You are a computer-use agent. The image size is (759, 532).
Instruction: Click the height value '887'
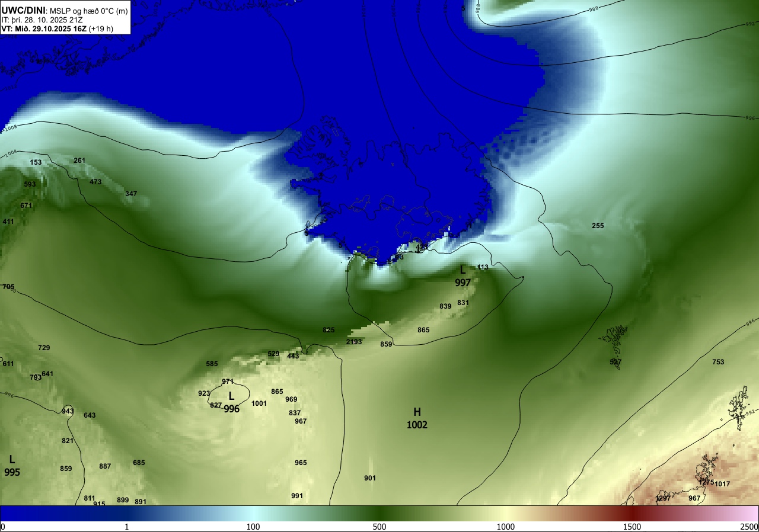pos(105,466)
